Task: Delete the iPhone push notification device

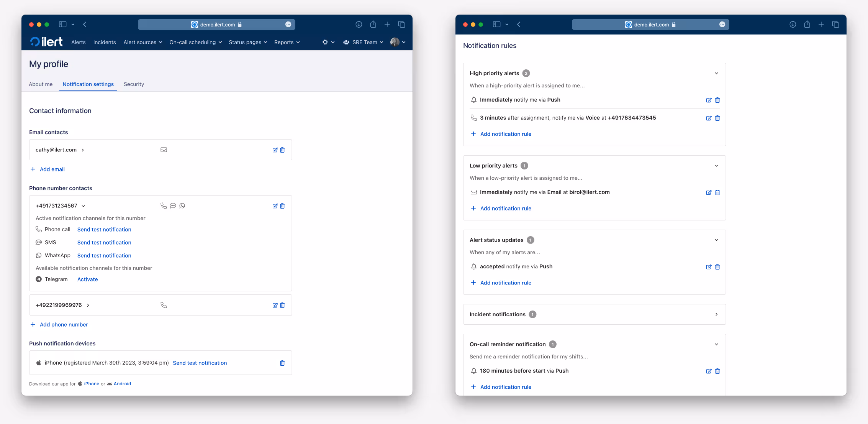Action: click(282, 363)
